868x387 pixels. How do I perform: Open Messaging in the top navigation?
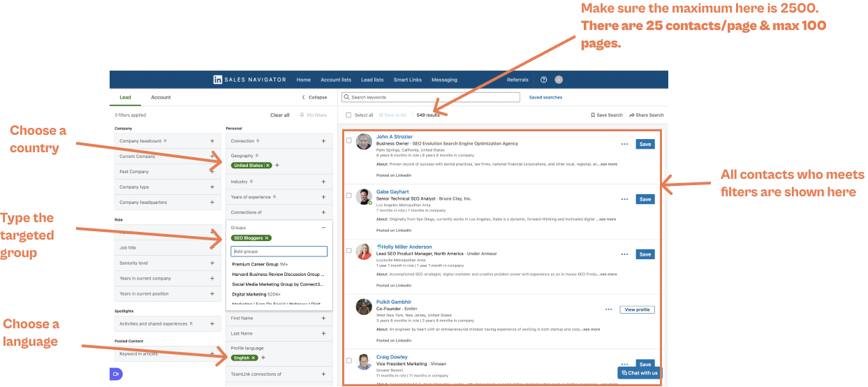click(444, 80)
